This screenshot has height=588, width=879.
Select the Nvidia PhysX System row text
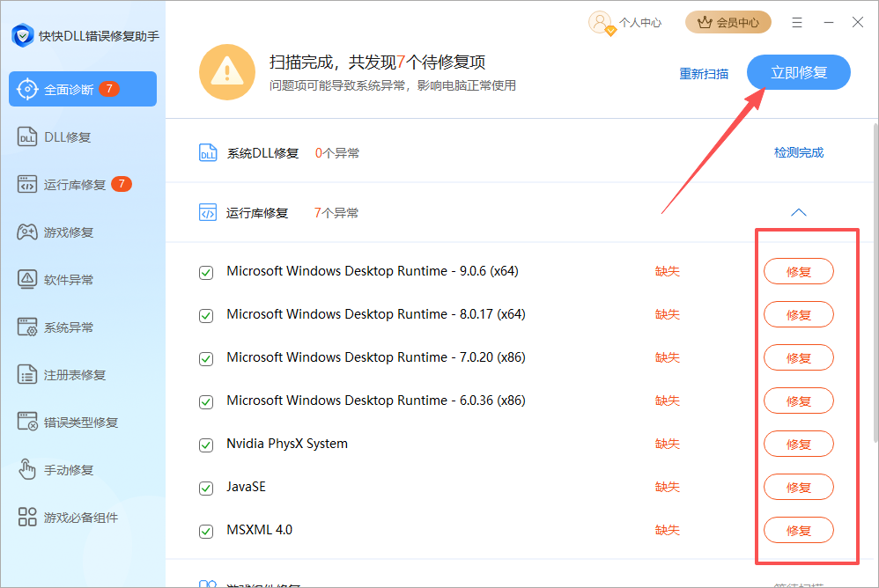[287, 444]
